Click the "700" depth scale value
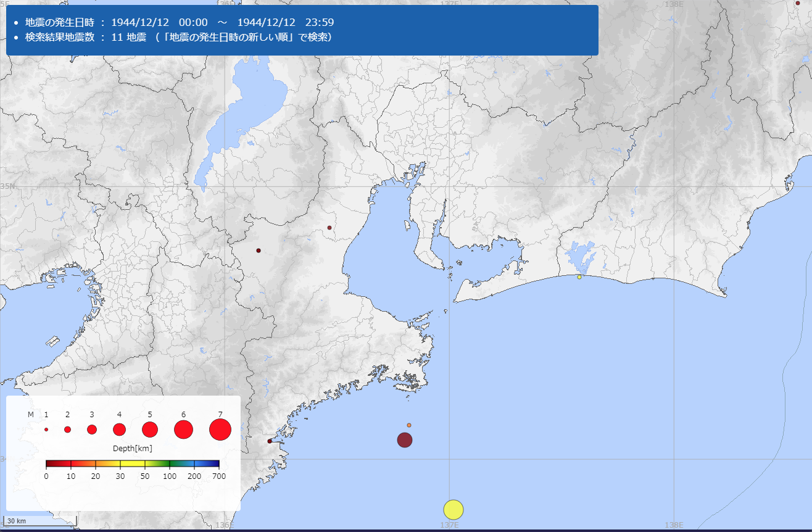The height and width of the screenshot is (532, 812). coord(219,476)
